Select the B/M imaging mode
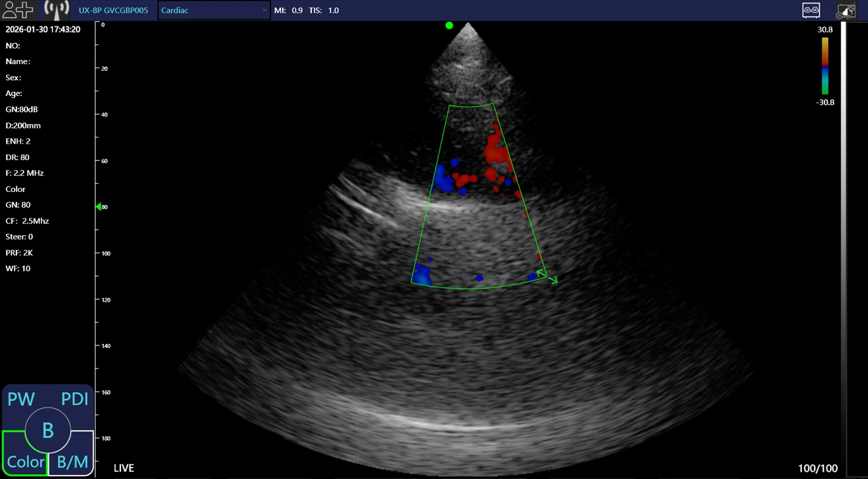The width and height of the screenshot is (868, 479). 72,460
